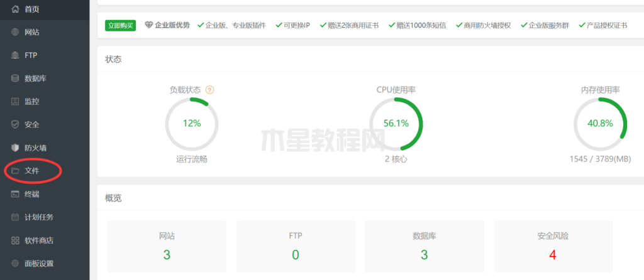Click the grid icon beside 软件商店
This screenshot has height=280, width=644.
[x=15, y=240]
